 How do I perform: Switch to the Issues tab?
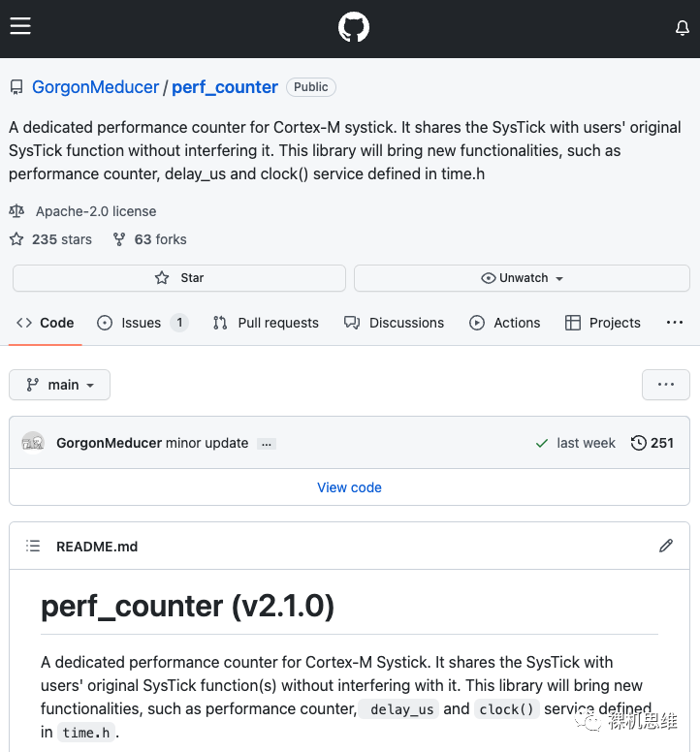[142, 323]
